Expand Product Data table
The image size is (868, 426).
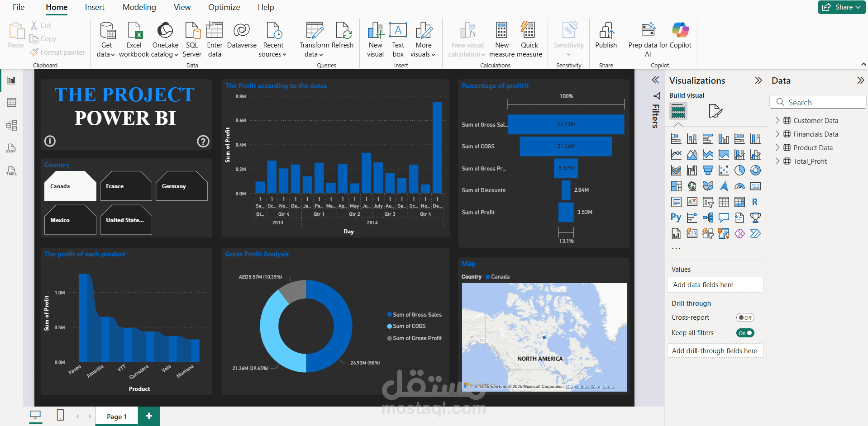pyautogui.click(x=777, y=147)
